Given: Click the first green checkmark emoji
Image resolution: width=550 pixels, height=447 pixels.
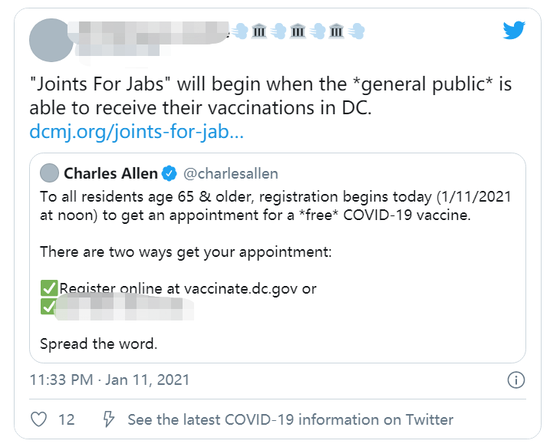Looking at the screenshot, I should click(49, 288).
